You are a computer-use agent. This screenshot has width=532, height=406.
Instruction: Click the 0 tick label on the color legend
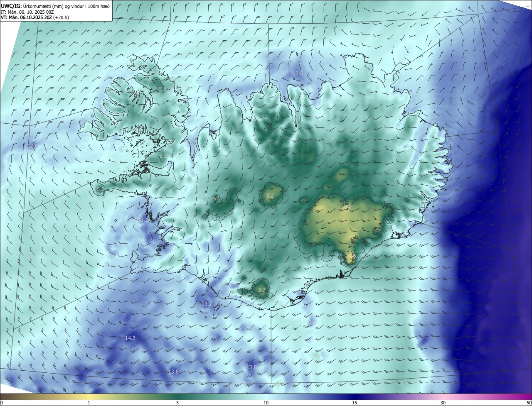[x=2, y=403]
